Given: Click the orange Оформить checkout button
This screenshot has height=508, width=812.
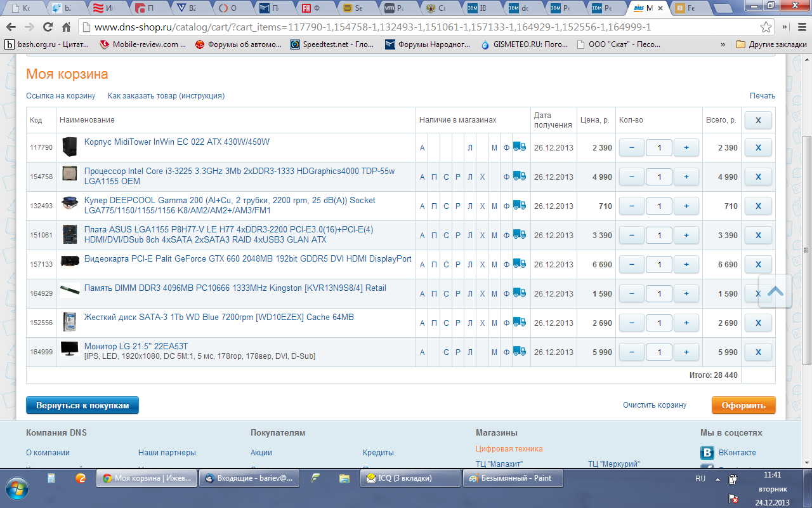Looking at the screenshot, I should (x=743, y=405).
